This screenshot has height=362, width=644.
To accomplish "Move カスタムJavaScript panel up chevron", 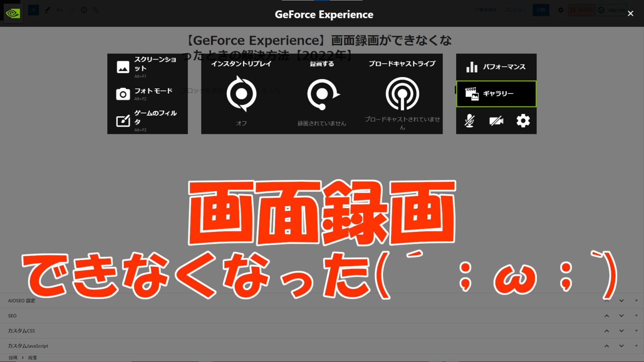I will point(607,346).
